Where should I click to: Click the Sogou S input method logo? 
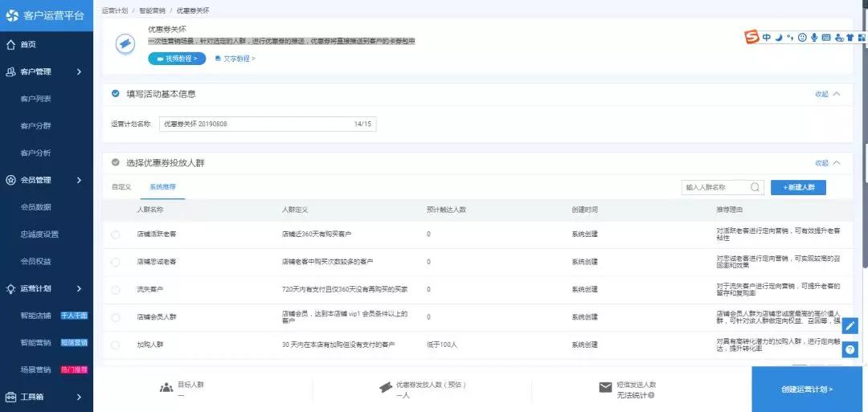point(751,37)
